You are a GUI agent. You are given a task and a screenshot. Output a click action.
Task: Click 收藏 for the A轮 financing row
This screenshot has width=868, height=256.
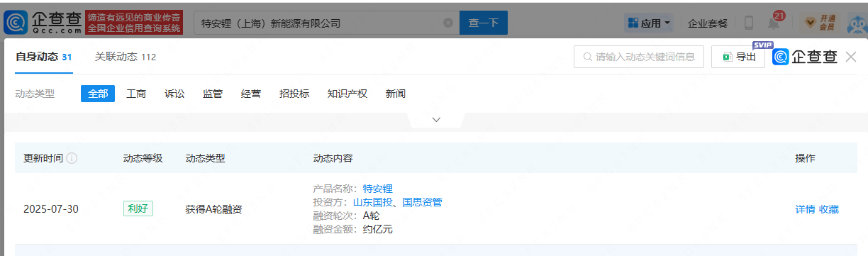tap(829, 209)
